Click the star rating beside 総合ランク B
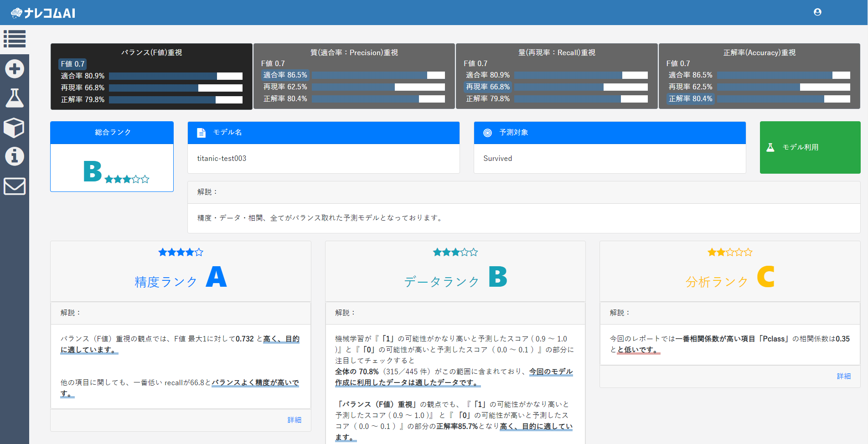 point(127,179)
